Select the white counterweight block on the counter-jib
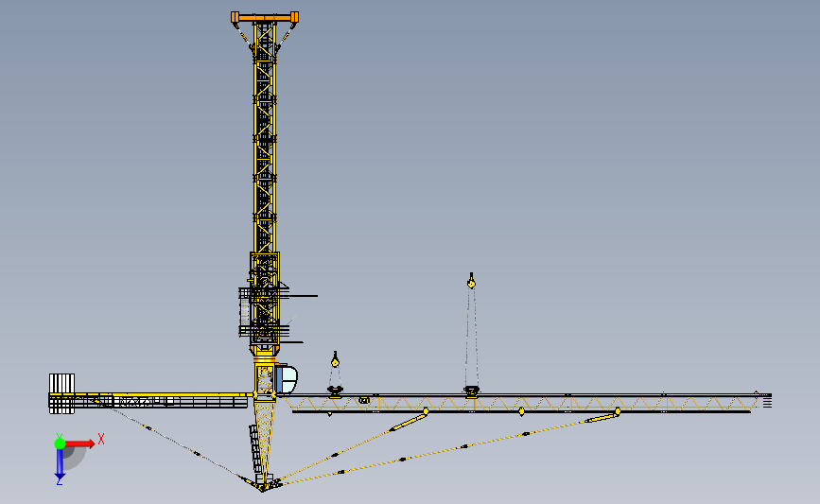Viewport: 820px width, 504px height. pos(61,393)
